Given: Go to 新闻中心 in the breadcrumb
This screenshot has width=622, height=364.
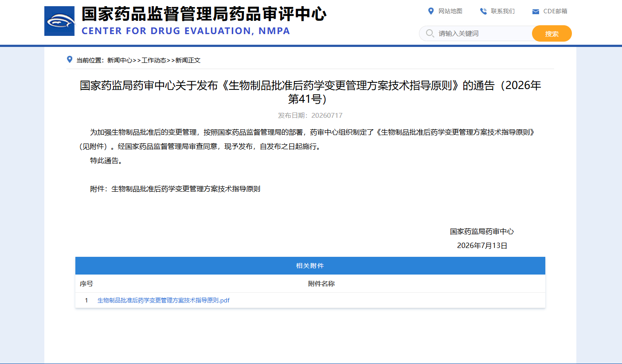Looking at the screenshot, I should point(120,60).
